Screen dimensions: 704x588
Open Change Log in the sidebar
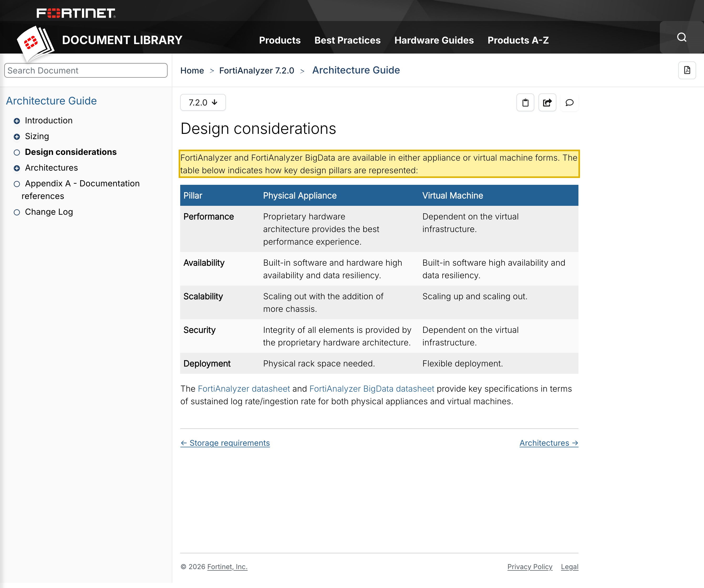[49, 212]
